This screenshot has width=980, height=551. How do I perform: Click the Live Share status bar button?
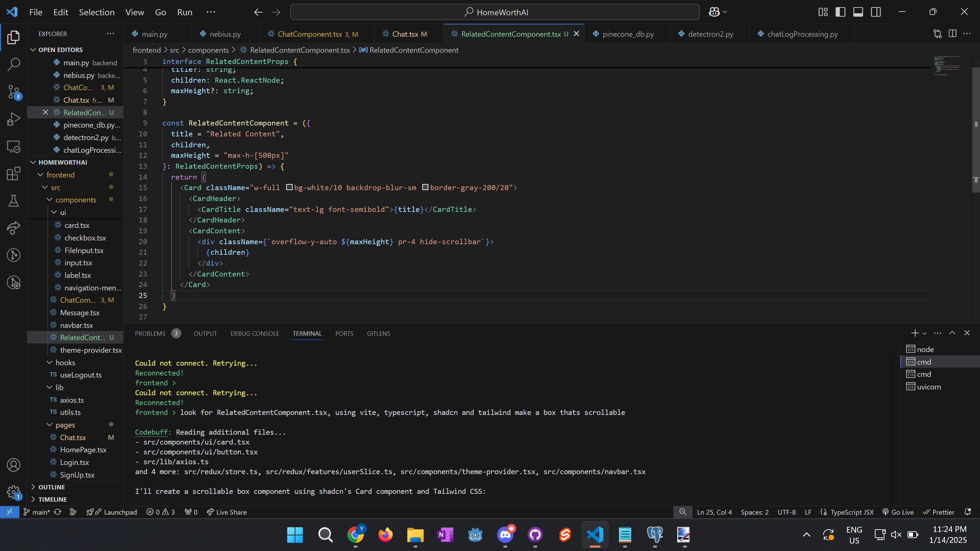[227, 512]
